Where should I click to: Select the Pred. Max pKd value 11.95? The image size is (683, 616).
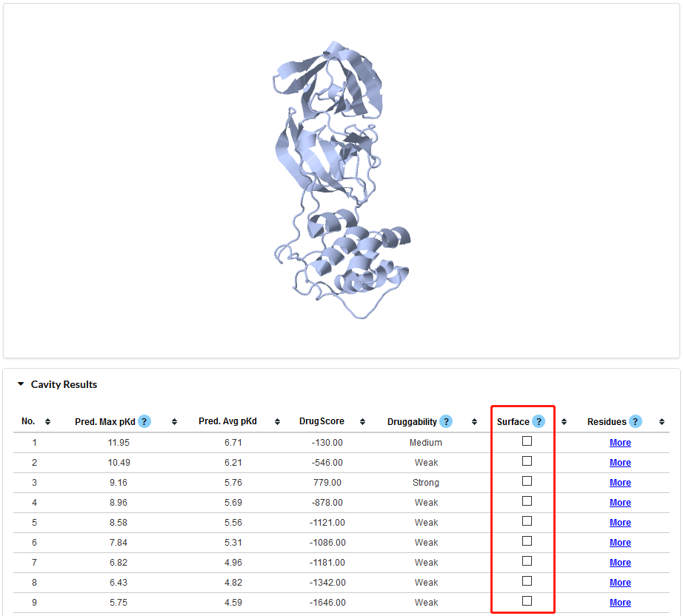[x=119, y=443]
